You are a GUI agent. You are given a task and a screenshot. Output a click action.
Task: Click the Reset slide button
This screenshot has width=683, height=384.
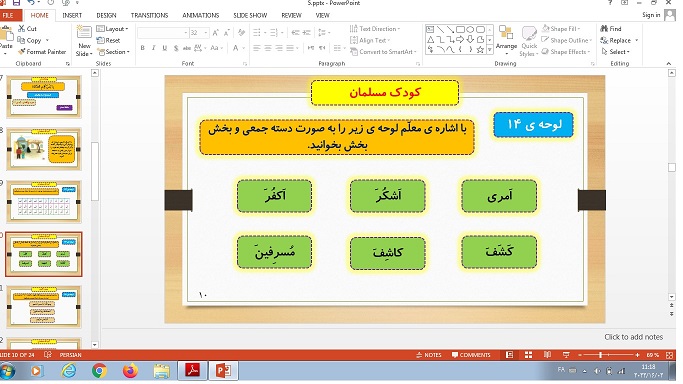pos(109,40)
